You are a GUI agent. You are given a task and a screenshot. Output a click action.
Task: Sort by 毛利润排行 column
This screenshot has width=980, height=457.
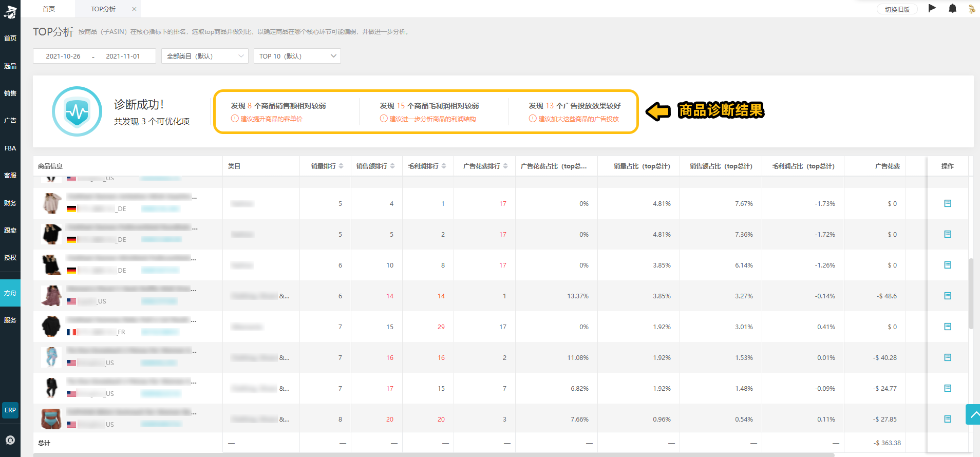pos(427,166)
